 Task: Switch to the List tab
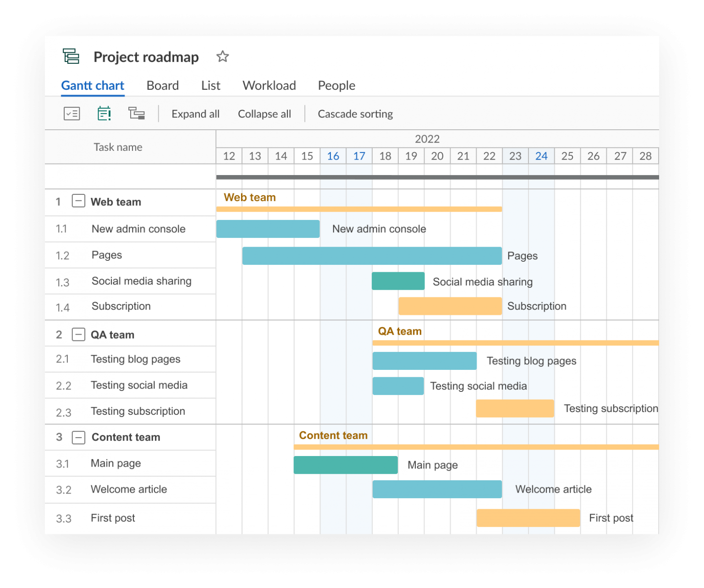coord(211,86)
